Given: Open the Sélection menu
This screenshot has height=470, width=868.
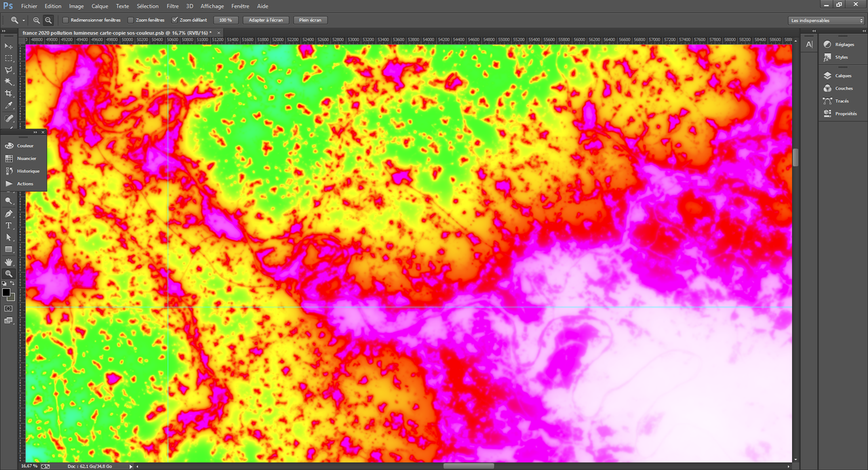Looking at the screenshot, I should click(148, 6).
